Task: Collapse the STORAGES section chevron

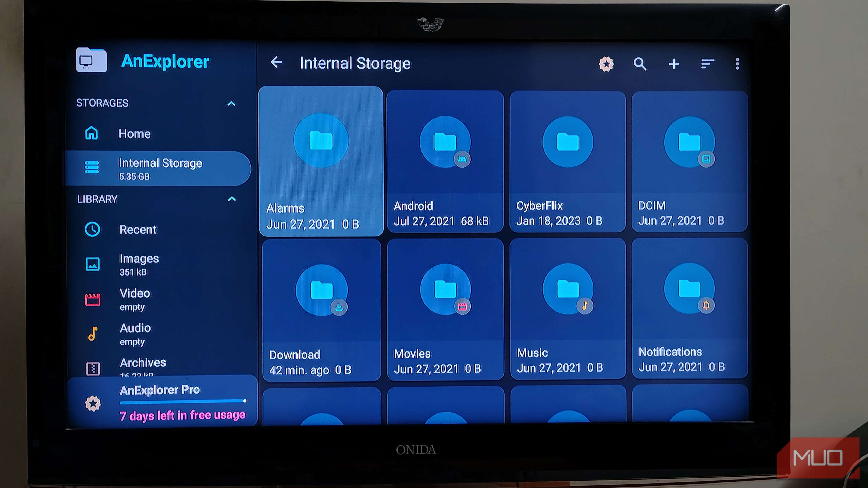Action: [231, 103]
